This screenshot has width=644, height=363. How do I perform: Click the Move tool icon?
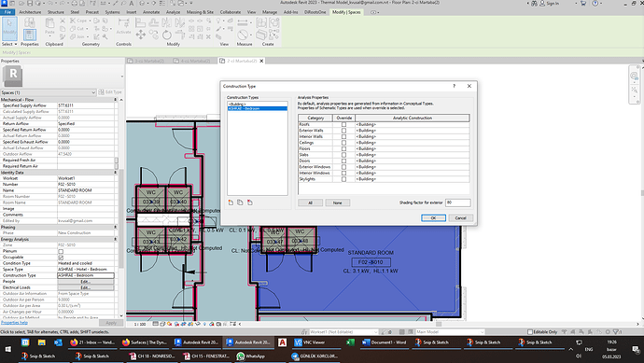[x=140, y=35]
